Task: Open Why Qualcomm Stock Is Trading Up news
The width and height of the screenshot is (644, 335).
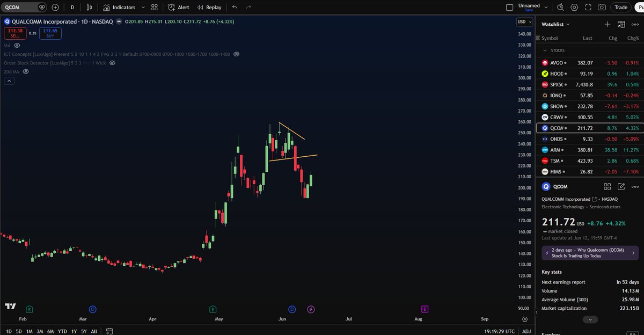Action: pyautogui.click(x=590, y=252)
